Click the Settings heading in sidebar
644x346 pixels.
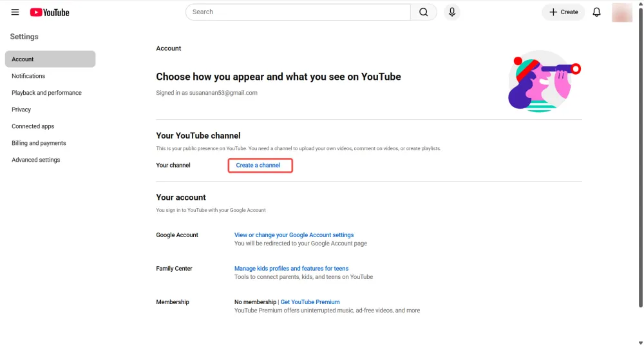pyautogui.click(x=24, y=37)
